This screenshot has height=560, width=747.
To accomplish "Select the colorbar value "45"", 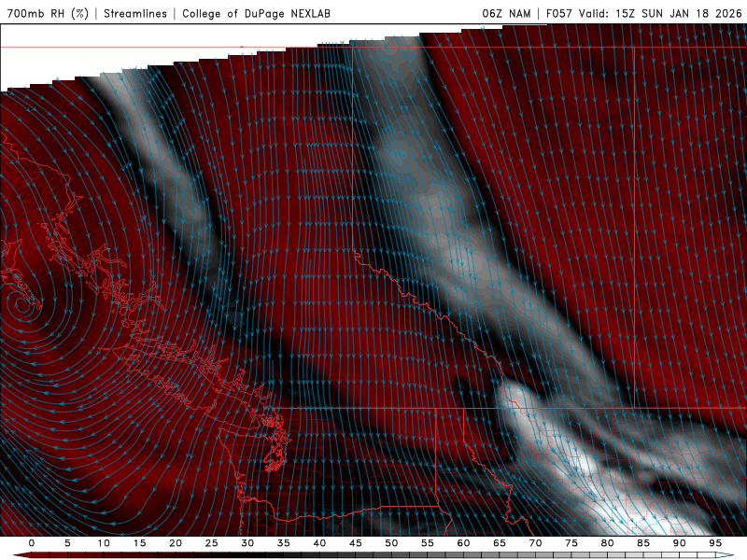I will [x=356, y=543].
